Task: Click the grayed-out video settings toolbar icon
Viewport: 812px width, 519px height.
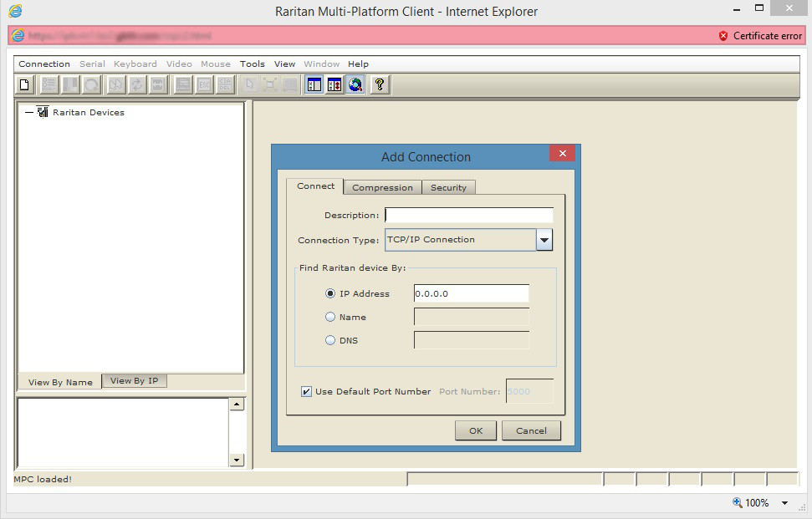Action: 70,84
